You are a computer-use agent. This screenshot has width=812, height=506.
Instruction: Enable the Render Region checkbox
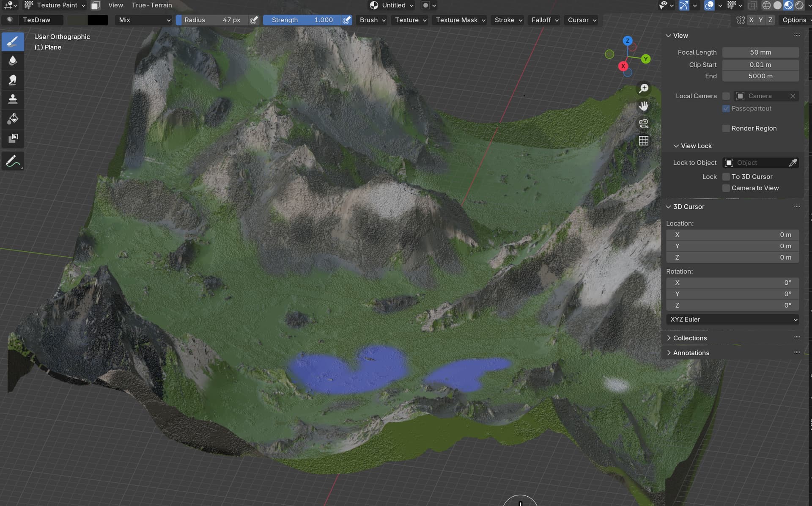tap(726, 128)
